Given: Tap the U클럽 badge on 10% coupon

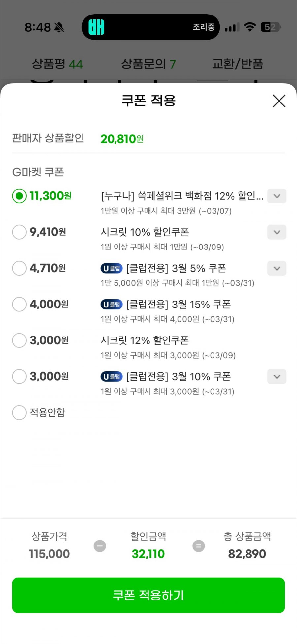Looking at the screenshot, I should point(112,376).
